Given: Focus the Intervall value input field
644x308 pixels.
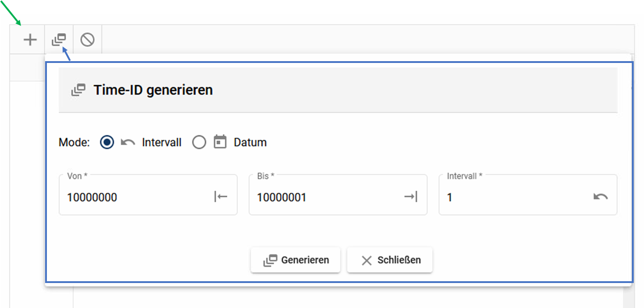Looking at the screenshot, I should tap(514, 197).
